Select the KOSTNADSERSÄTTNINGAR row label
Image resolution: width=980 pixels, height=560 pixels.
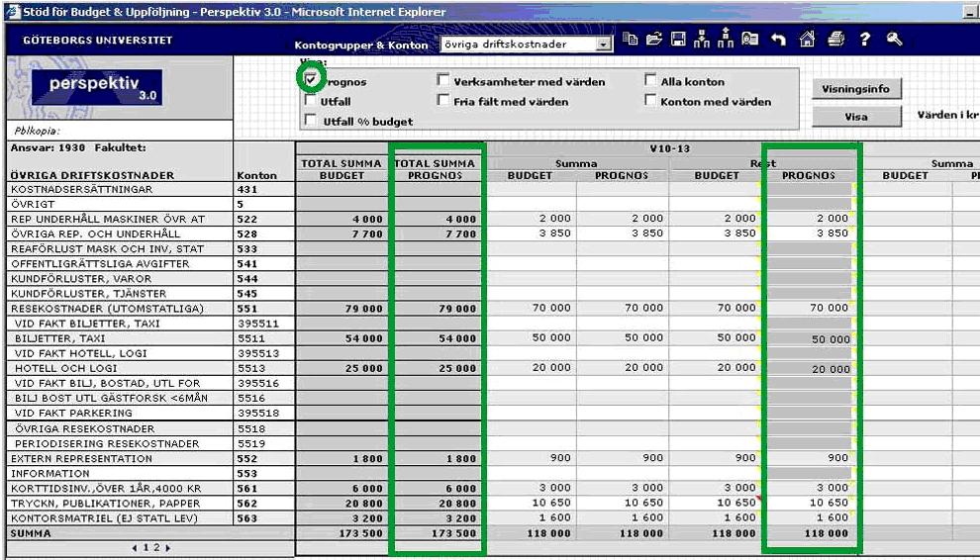coord(82,189)
